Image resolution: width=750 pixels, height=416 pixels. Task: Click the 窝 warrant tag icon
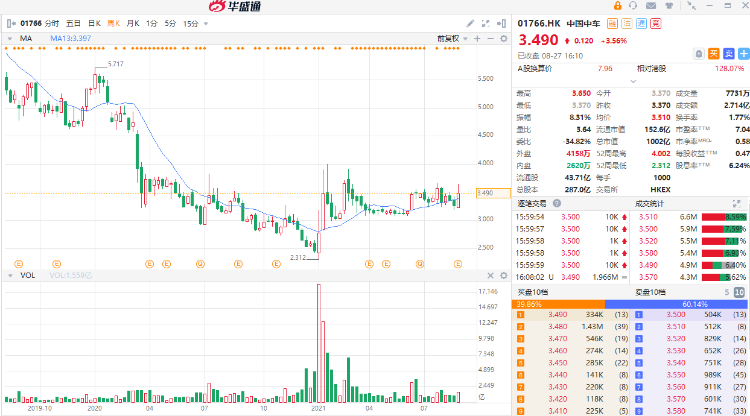click(656, 23)
